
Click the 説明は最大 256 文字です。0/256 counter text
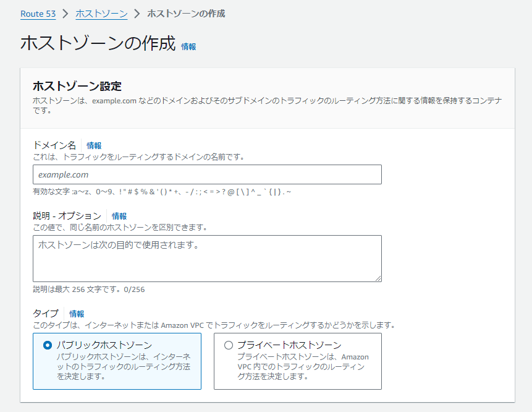[x=89, y=290]
